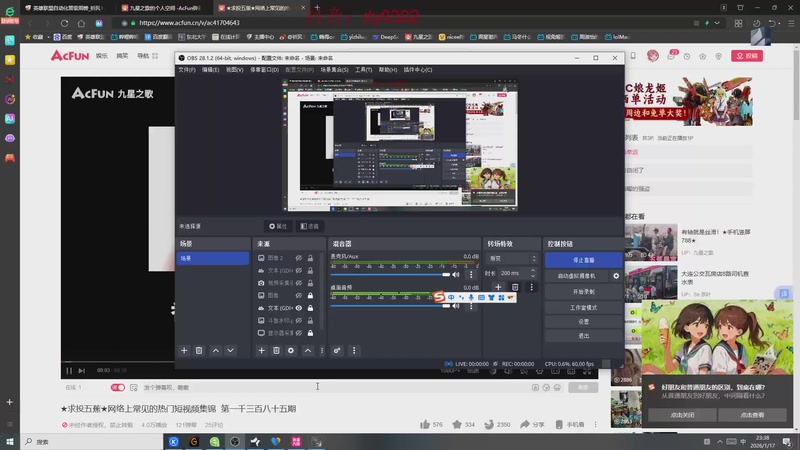The width and height of the screenshot is (800, 450).
Task: Pause the AcFun video player
Action: 69,370
